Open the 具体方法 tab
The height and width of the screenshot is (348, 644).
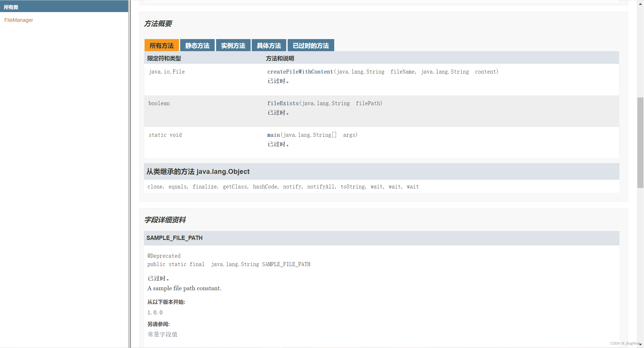point(269,45)
